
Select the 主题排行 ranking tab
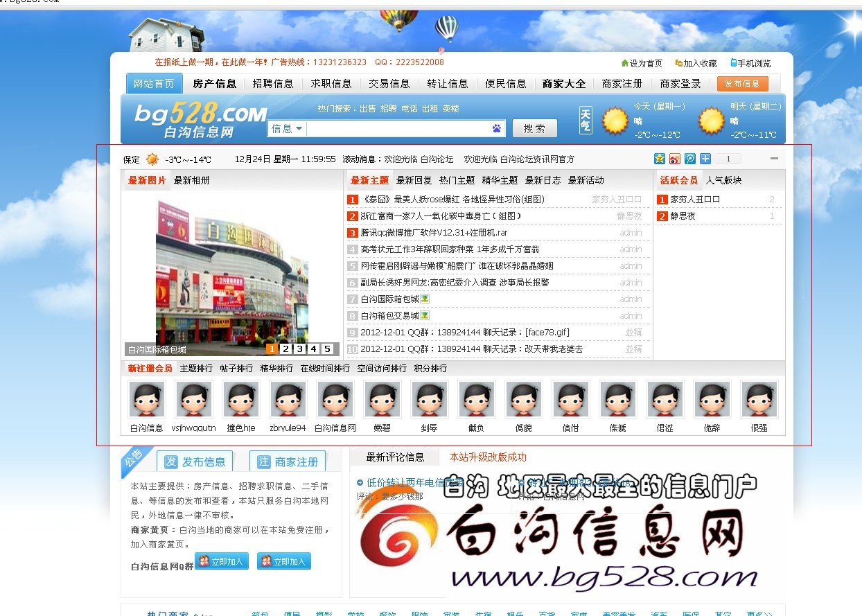(196, 369)
